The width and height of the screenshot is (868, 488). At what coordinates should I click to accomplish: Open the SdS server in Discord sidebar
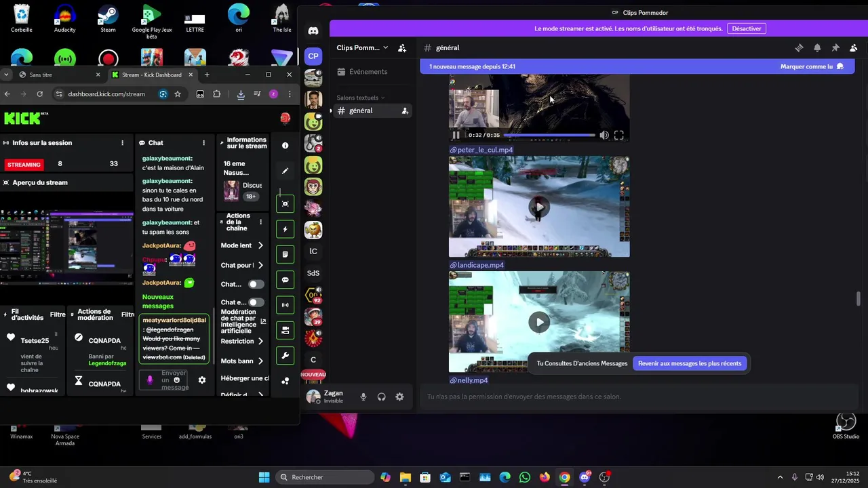pyautogui.click(x=313, y=273)
